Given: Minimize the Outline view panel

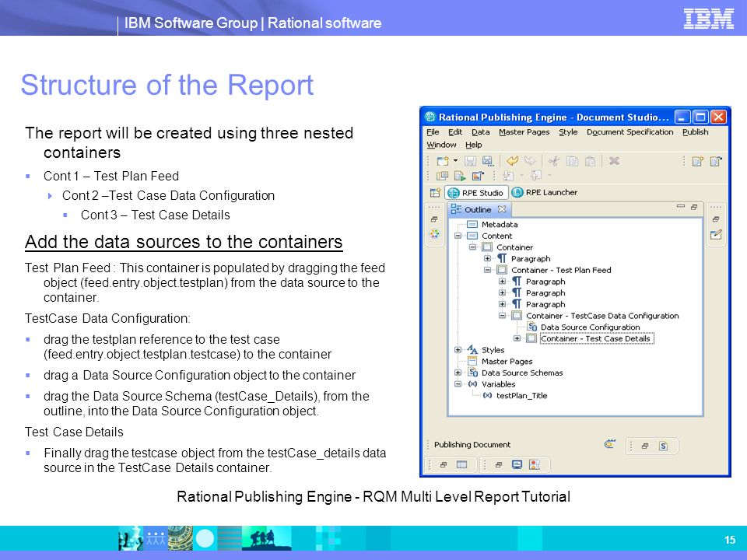Looking at the screenshot, I should click(681, 207).
